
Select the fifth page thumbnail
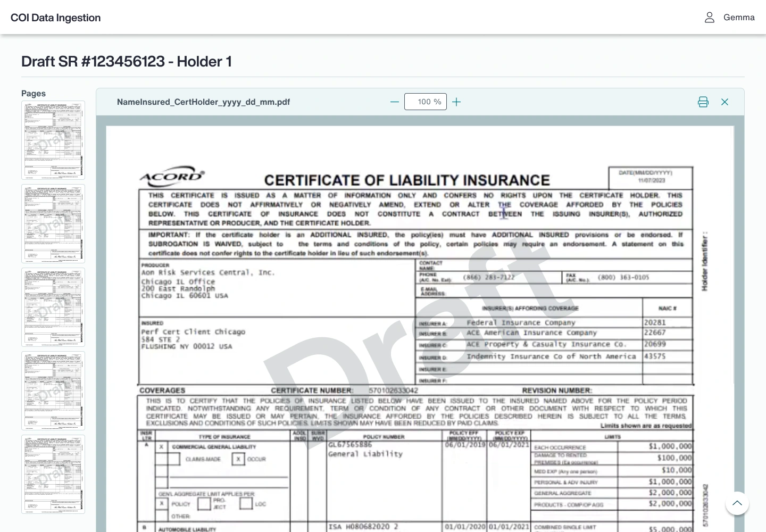point(53,475)
